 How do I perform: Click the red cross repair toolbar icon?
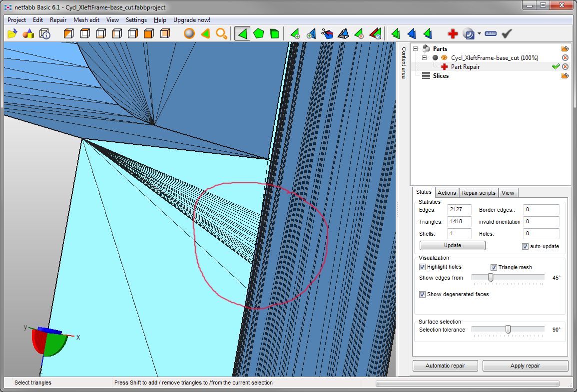pos(453,34)
